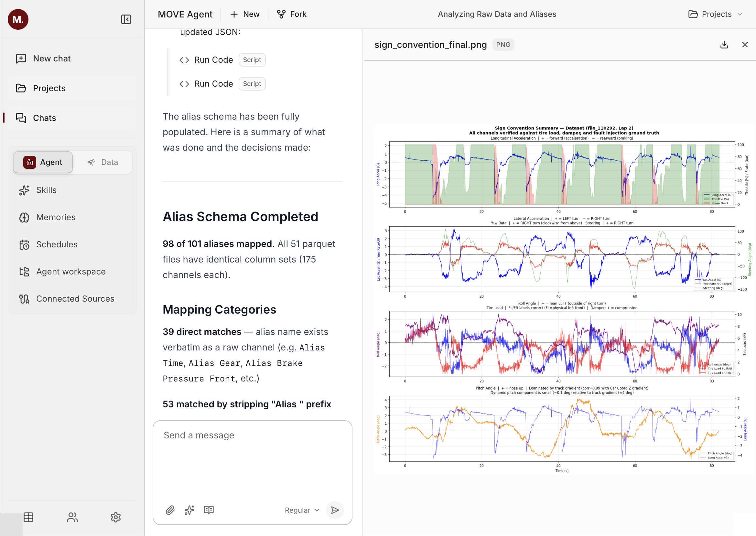Image resolution: width=756 pixels, height=536 pixels.
Task: Send the message with arrow button
Action: pos(335,510)
